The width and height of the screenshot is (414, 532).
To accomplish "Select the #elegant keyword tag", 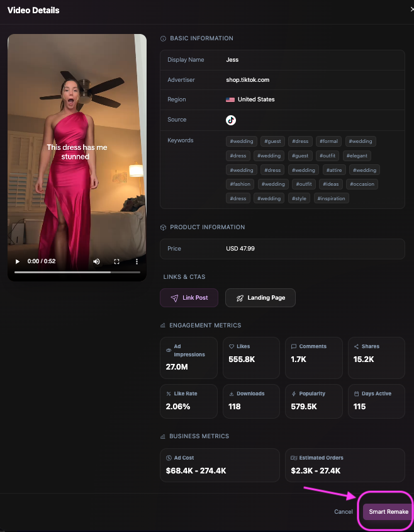I will pos(357,156).
